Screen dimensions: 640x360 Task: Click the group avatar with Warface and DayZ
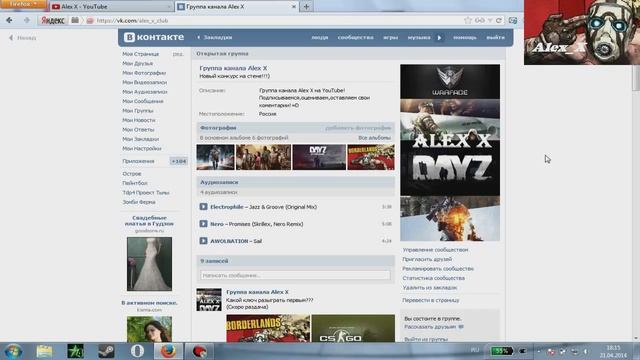pyautogui.click(x=450, y=153)
